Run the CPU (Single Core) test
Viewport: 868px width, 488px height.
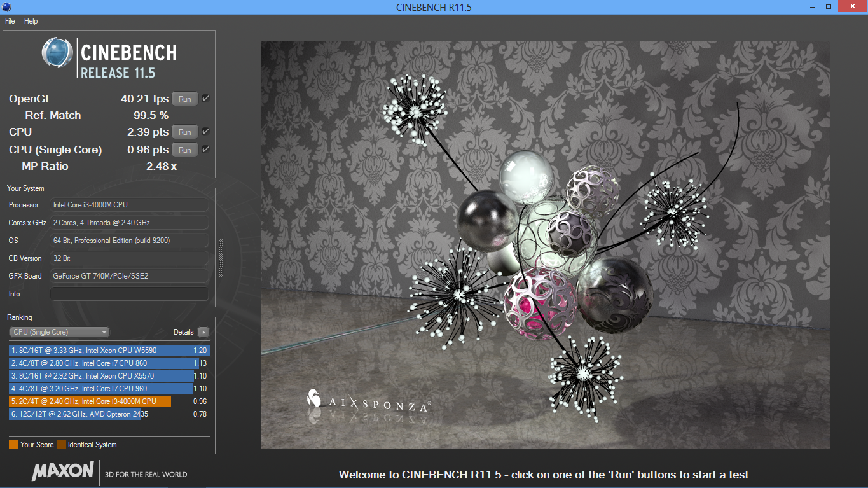point(185,150)
